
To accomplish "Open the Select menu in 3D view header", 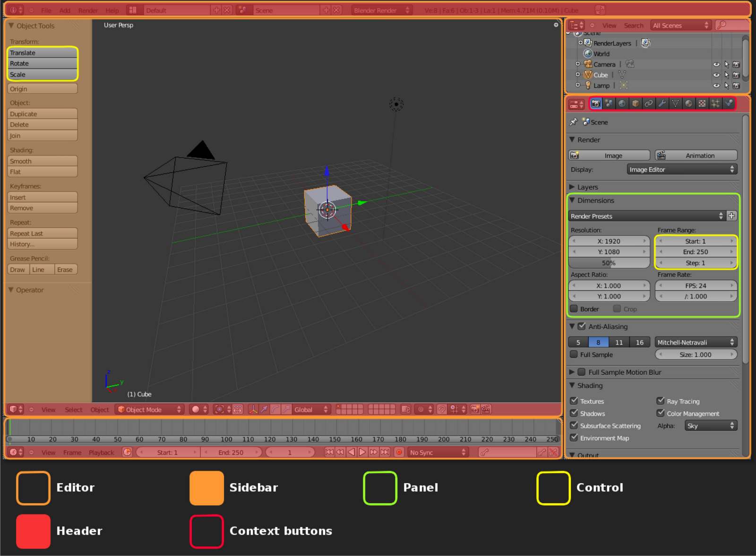I will click(73, 410).
